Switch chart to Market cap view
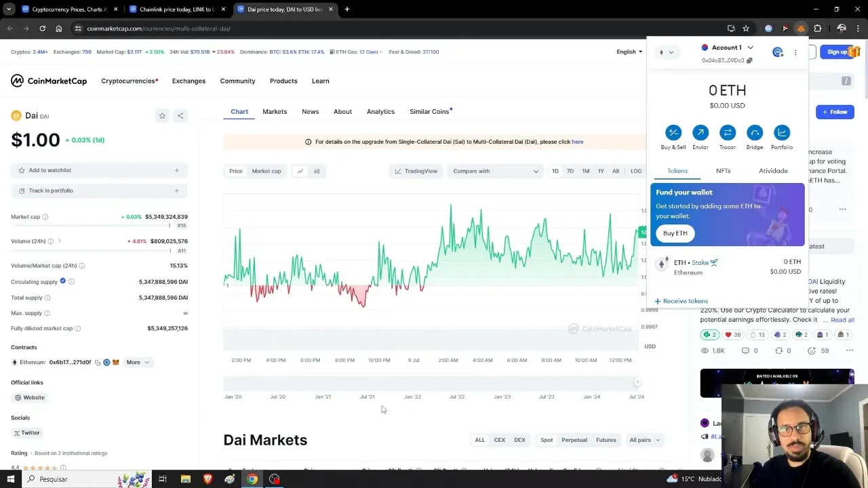 click(x=267, y=171)
